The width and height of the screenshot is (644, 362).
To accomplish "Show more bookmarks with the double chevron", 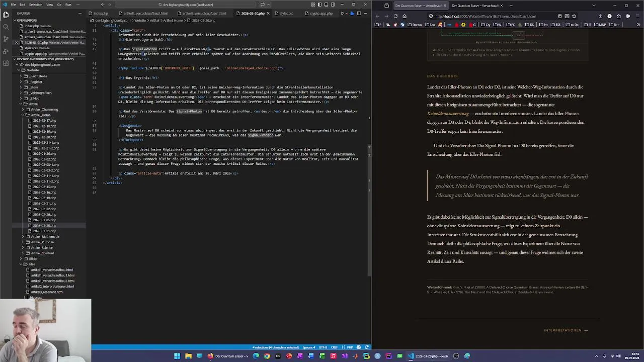I will [638, 25].
